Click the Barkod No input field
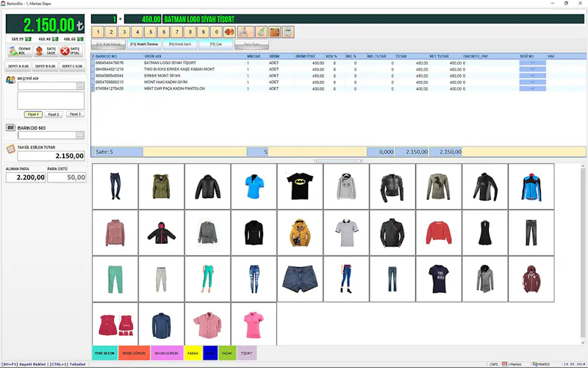 (47, 135)
